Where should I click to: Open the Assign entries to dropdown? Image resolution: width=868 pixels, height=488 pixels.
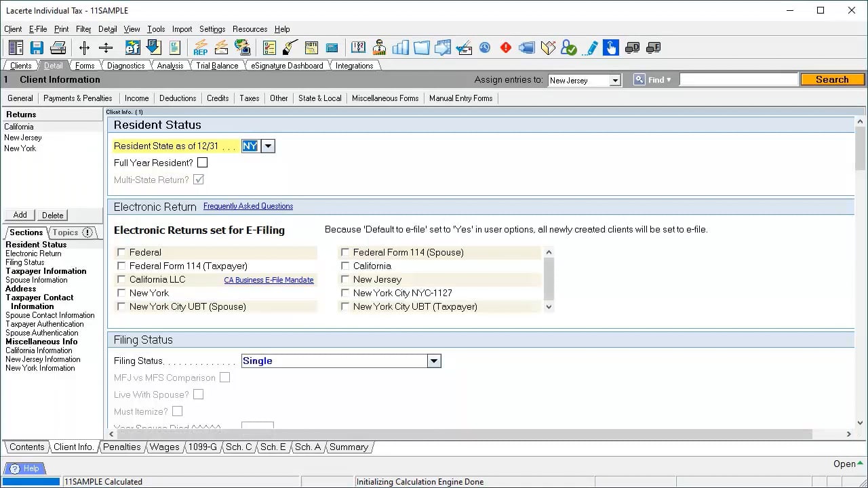coord(615,80)
